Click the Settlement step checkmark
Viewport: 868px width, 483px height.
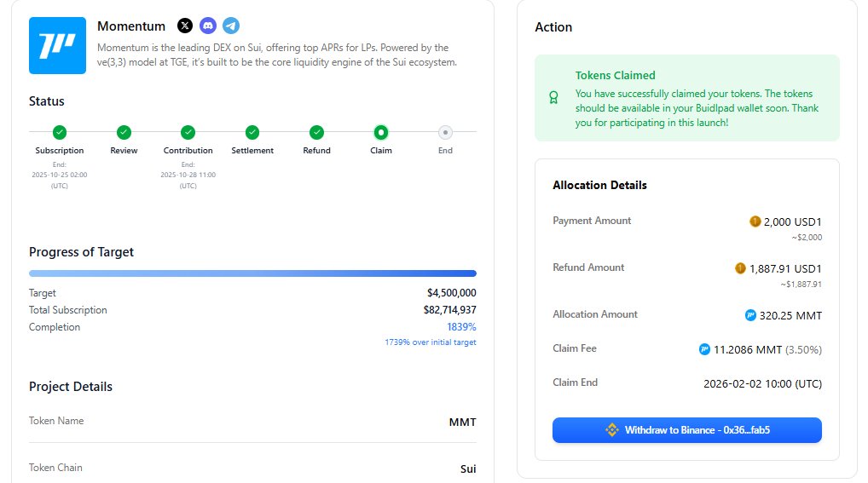click(x=252, y=132)
